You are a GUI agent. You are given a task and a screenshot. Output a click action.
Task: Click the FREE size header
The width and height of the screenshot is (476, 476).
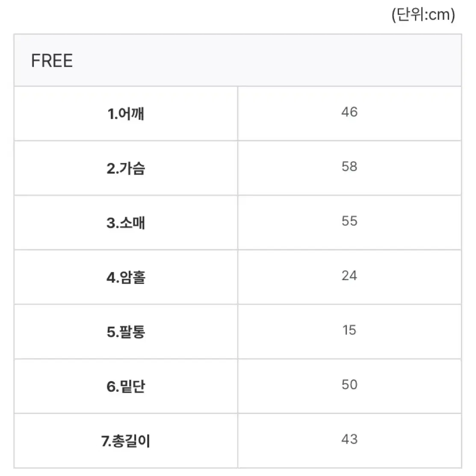point(52,61)
